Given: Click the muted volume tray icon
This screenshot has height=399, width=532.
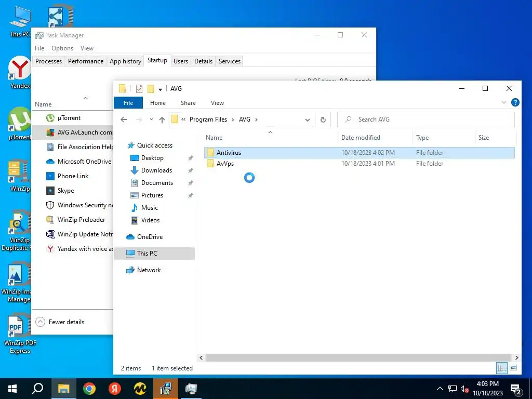Looking at the screenshot, I should pyautogui.click(x=464, y=389).
